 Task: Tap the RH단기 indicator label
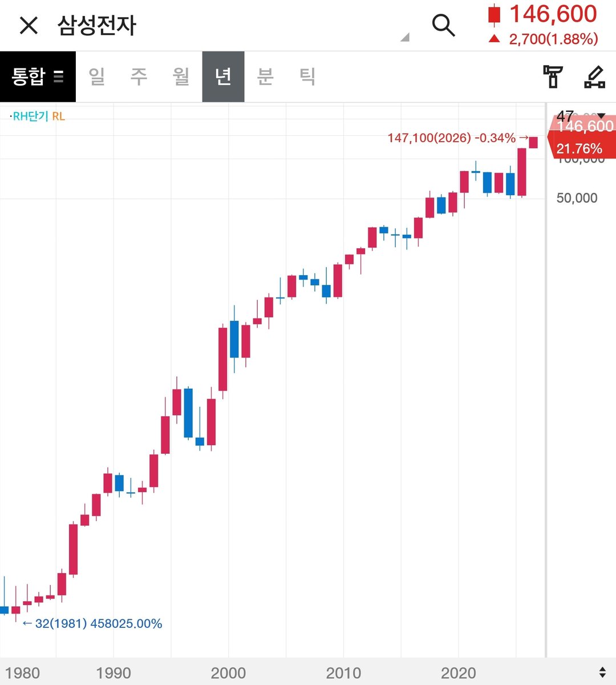coord(30,116)
